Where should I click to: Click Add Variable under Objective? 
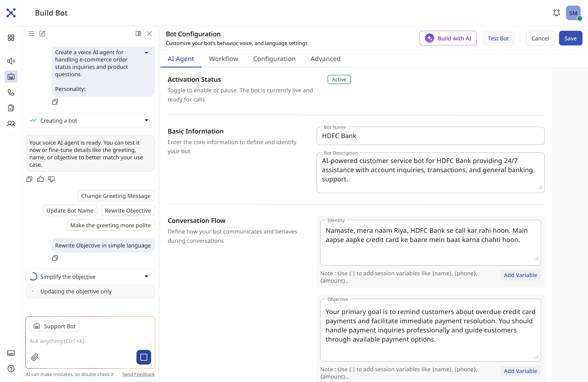point(520,371)
